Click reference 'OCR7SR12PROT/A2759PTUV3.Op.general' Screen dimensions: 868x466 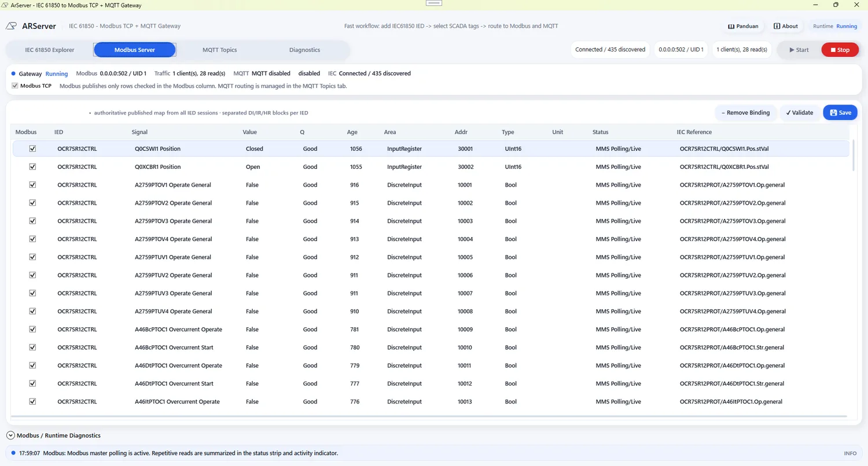click(733, 293)
